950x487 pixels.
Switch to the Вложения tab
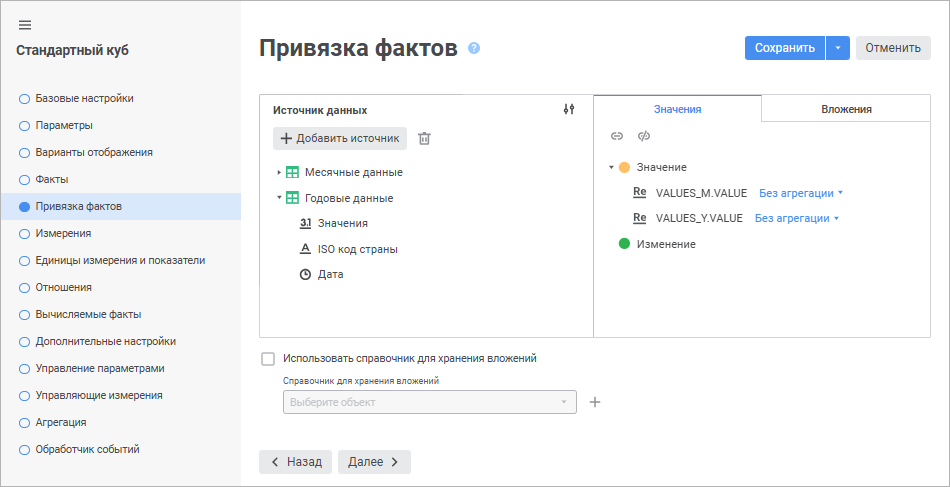[x=846, y=109]
